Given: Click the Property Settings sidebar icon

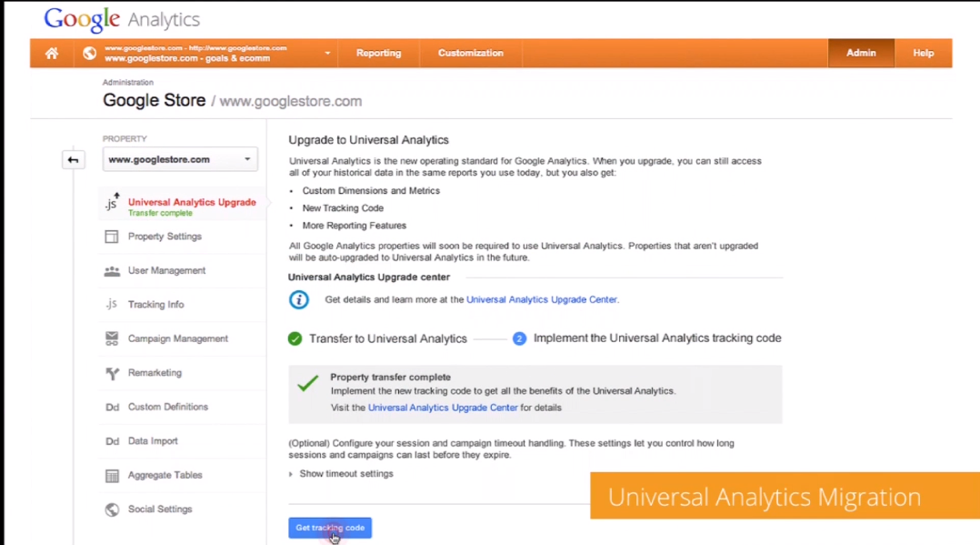Looking at the screenshot, I should point(112,237).
